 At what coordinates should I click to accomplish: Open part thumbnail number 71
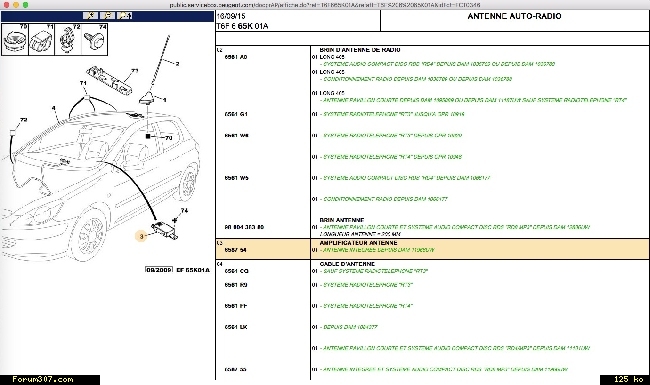(42, 40)
